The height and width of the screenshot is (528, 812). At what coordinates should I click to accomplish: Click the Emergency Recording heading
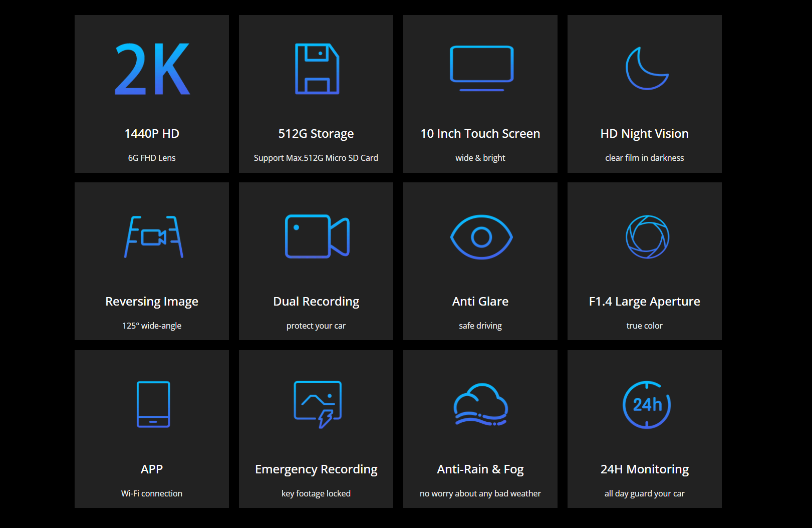coord(316,469)
